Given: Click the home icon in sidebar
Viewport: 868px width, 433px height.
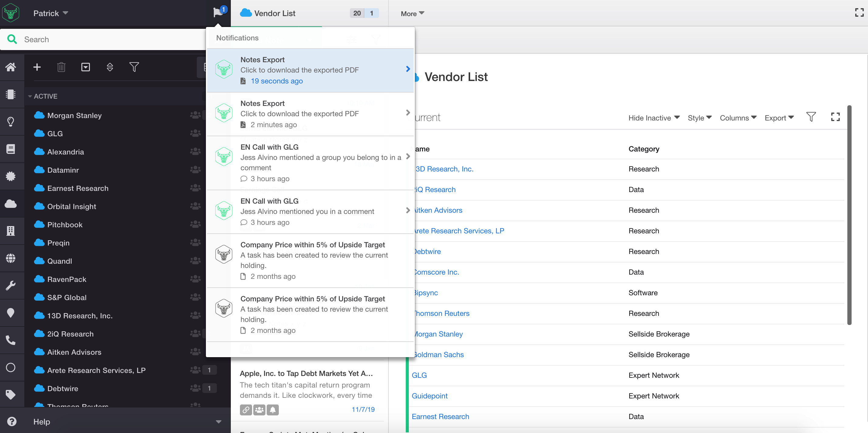Looking at the screenshot, I should pos(11,67).
